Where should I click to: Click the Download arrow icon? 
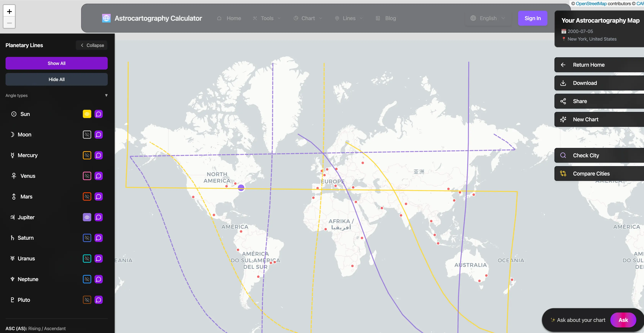tap(563, 83)
